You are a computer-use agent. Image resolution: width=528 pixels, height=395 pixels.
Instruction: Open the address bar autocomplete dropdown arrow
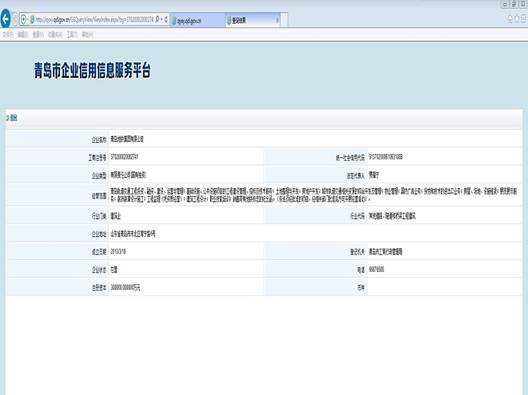(161, 20)
